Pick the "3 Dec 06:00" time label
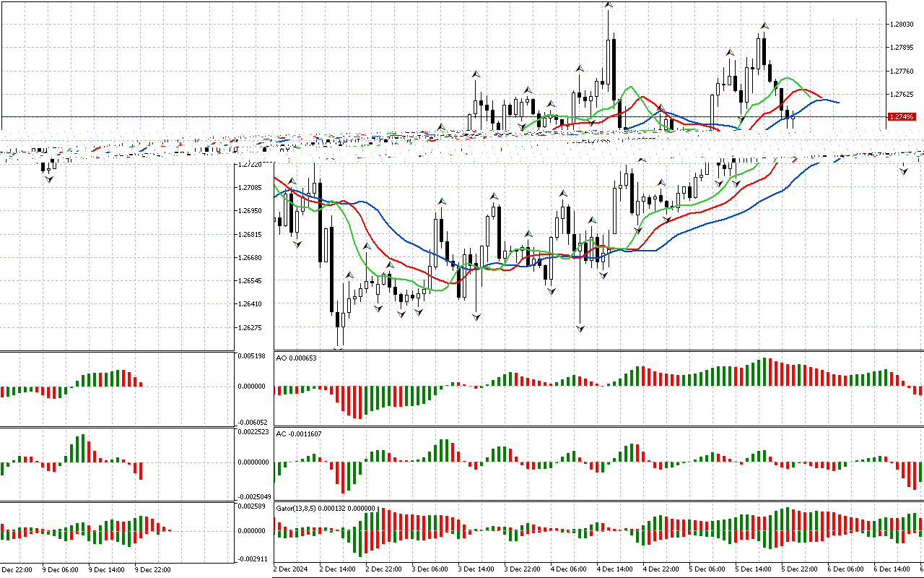Screen dimensions: 924x578 pyautogui.click(x=430, y=569)
